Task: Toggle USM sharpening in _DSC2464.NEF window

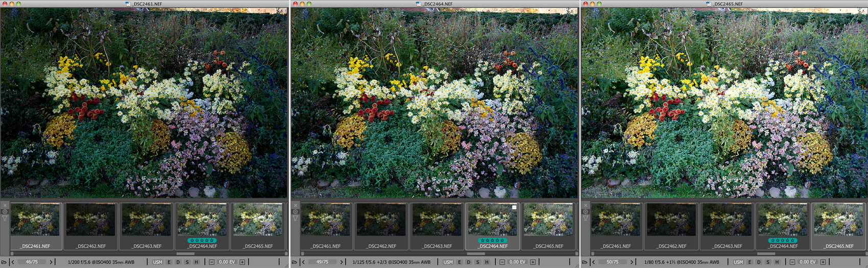Action: coord(448,262)
